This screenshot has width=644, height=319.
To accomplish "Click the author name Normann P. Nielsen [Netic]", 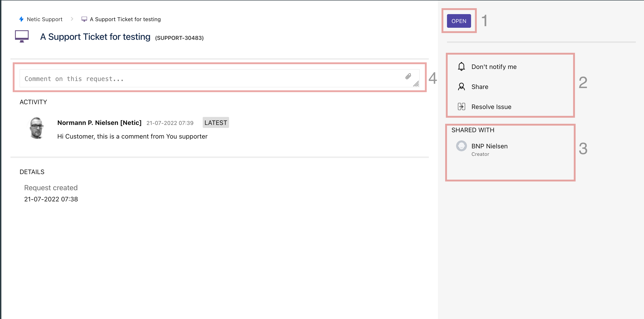I will (99, 123).
